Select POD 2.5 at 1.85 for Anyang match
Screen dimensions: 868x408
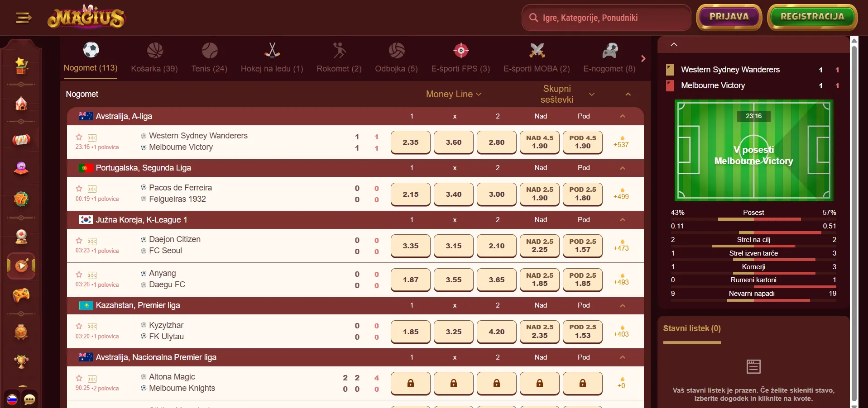tap(583, 280)
